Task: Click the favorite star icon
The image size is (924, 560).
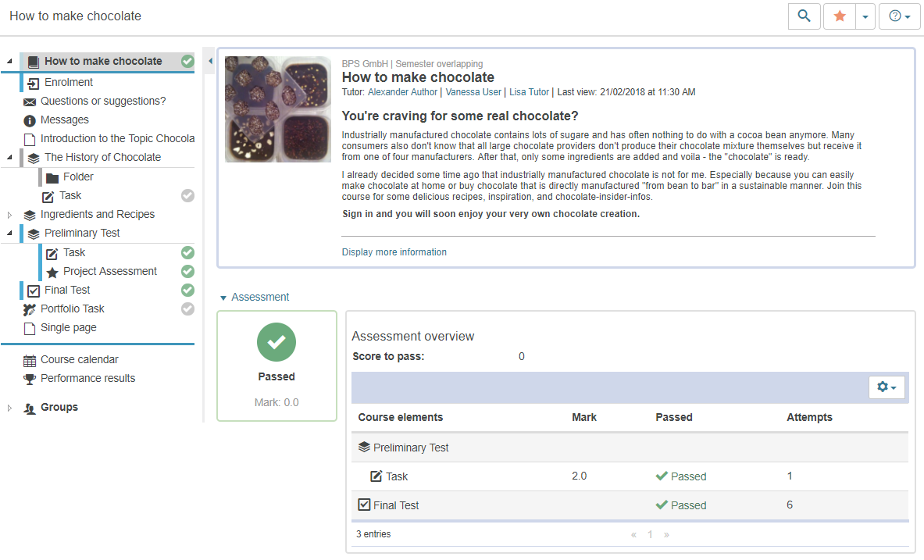Action: [840, 16]
